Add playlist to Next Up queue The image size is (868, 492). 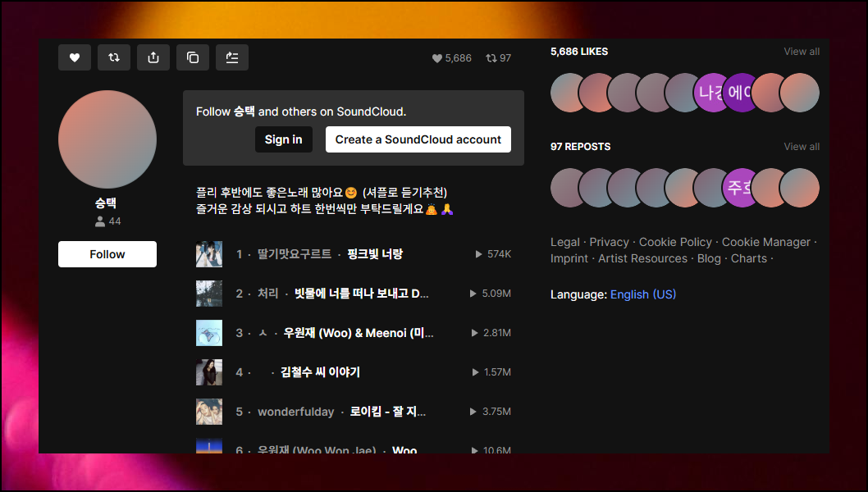click(232, 57)
